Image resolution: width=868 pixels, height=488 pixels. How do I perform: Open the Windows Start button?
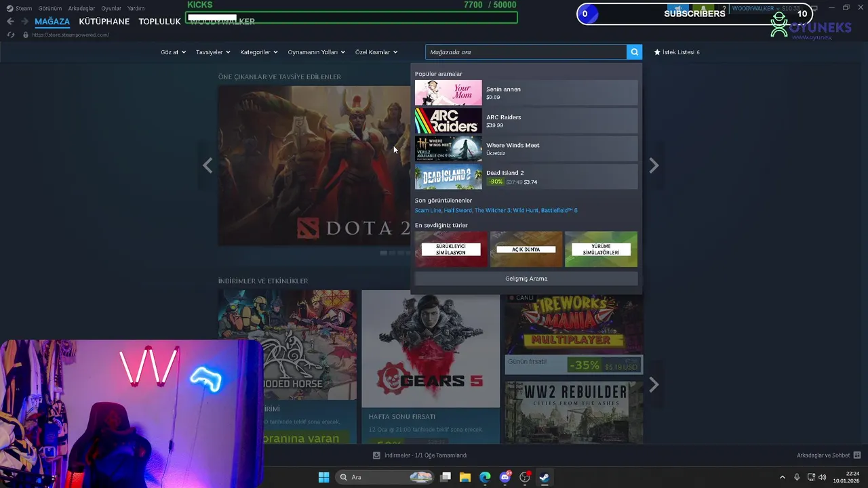click(x=323, y=477)
